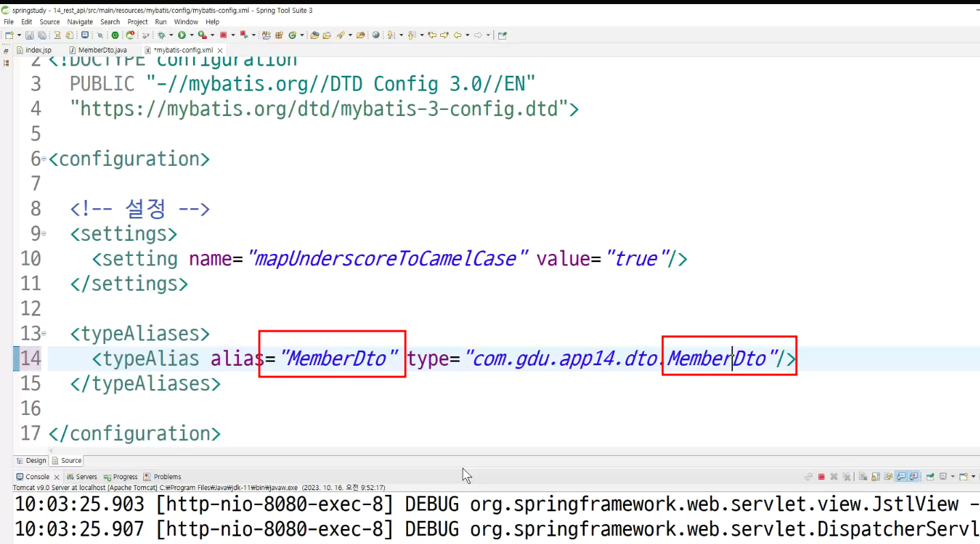Open the Window menu
The height and width of the screenshot is (544, 980).
pyautogui.click(x=186, y=22)
